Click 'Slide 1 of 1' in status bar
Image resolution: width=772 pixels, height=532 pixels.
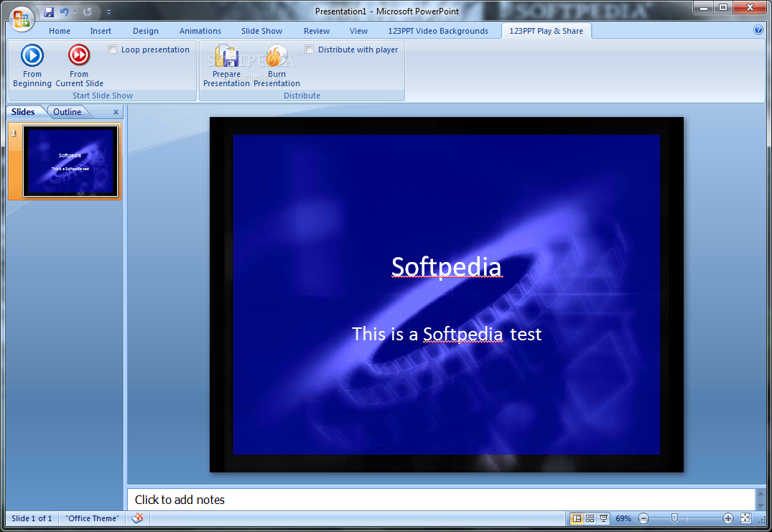pos(32,518)
